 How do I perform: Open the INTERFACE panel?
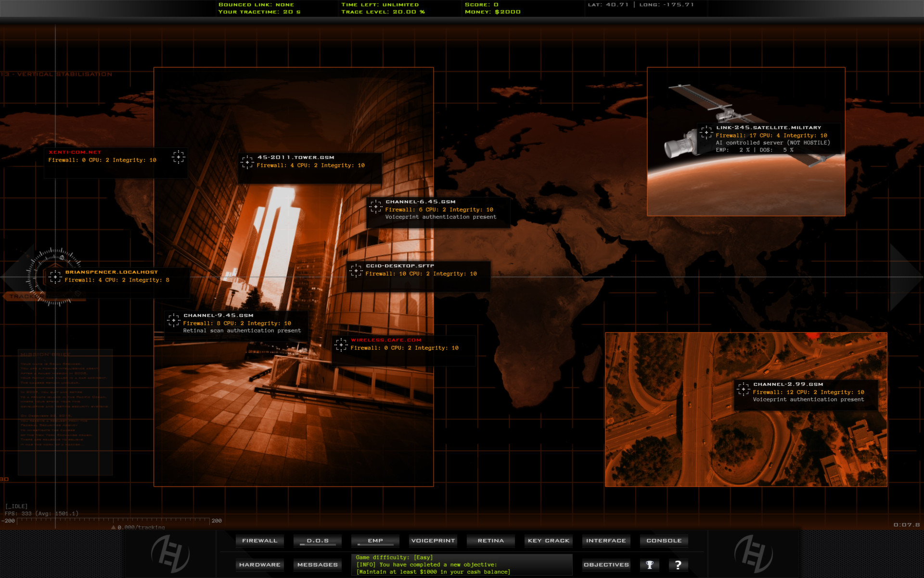pyautogui.click(x=606, y=540)
